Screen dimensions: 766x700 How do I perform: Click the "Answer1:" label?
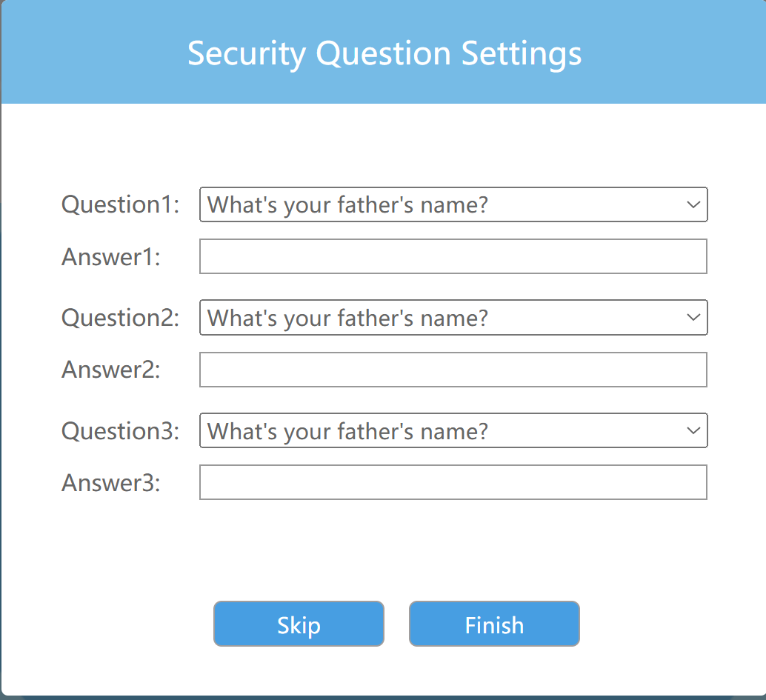click(111, 257)
